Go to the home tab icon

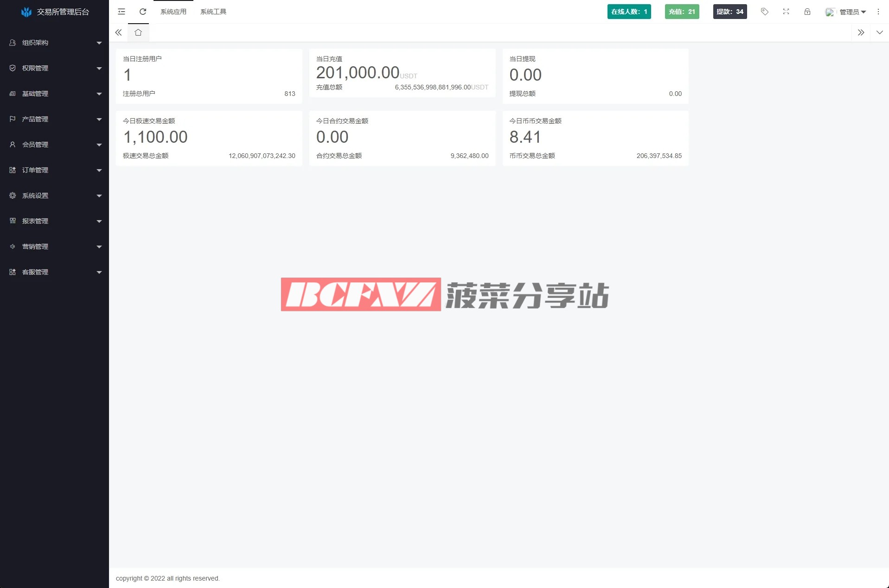[x=138, y=32]
